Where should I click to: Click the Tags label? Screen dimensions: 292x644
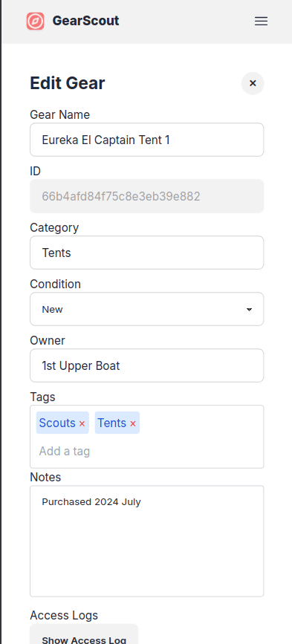(42, 397)
